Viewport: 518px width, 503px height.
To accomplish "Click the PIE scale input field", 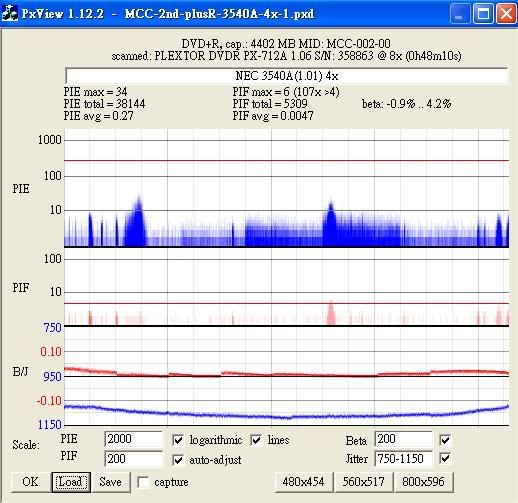I will point(134,439).
